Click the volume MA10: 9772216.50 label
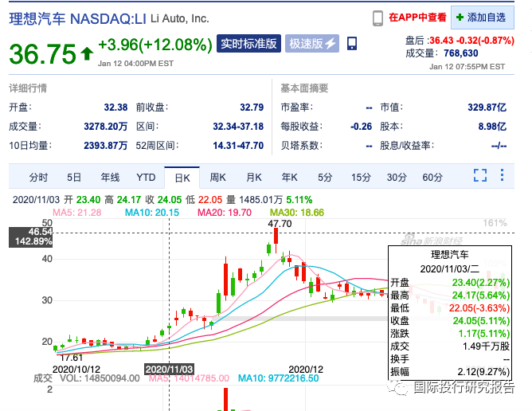This screenshot has width=532, height=411. [278, 378]
